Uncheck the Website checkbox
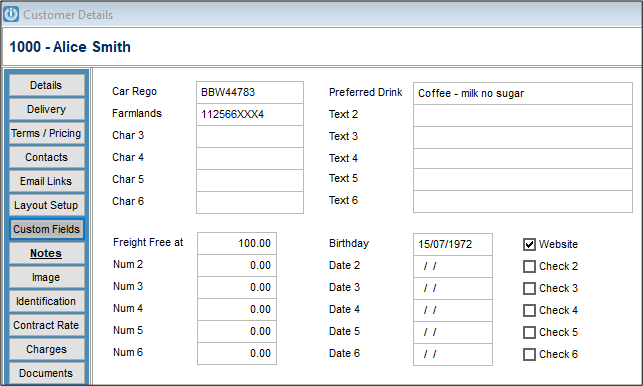This screenshot has height=386, width=643. 529,244
